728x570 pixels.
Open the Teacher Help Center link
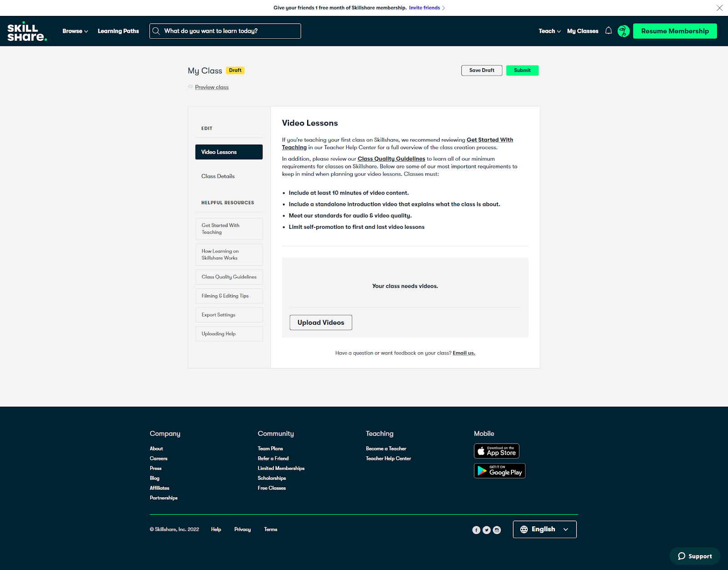[x=389, y=459]
